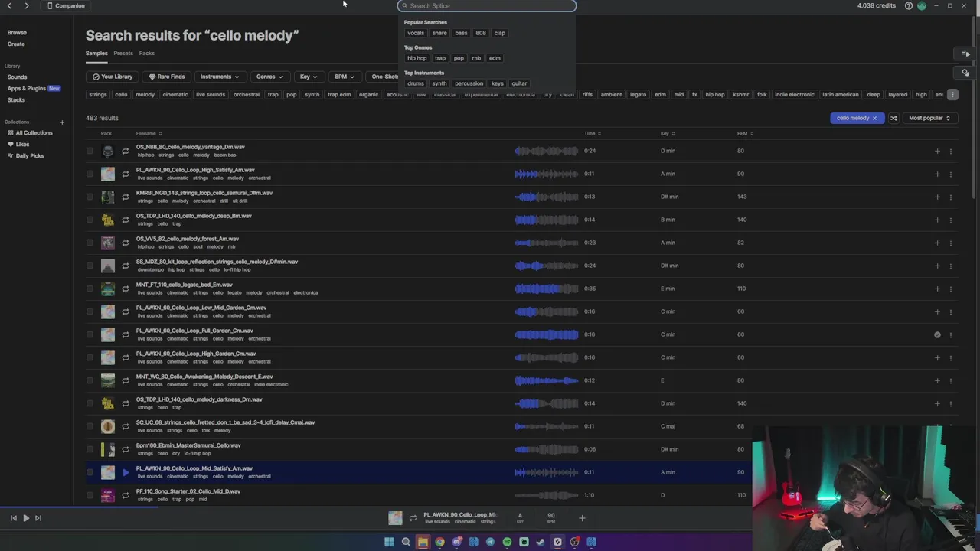Seek in OS_NBB_80_cello_melody_vantage waveform
The height and width of the screenshot is (551, 980).
547,151
